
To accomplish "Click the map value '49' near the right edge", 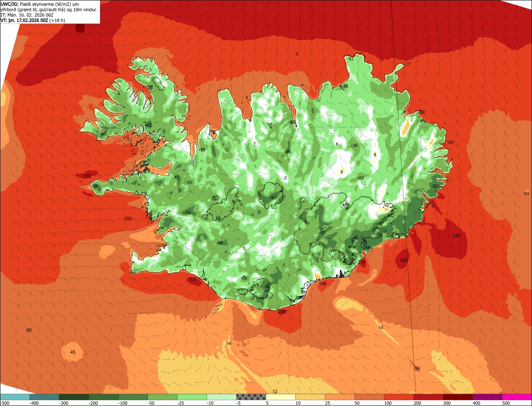I will tap(527, 194).
